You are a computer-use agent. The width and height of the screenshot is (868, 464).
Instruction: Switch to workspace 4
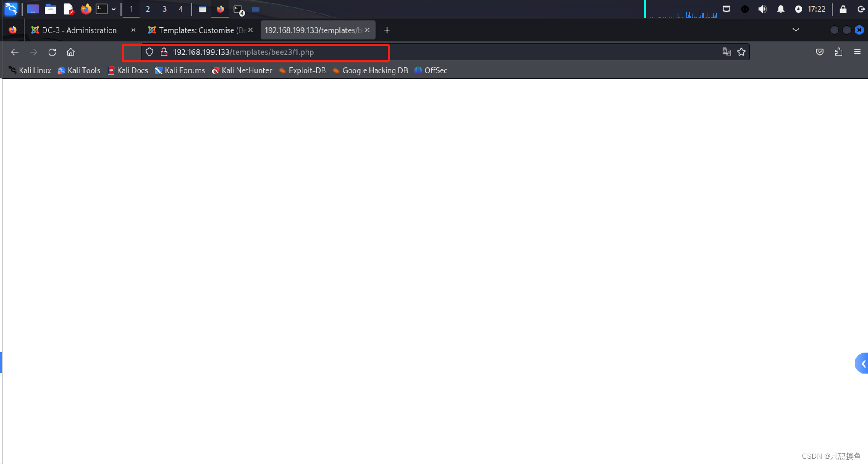click(x=181, y=9)
